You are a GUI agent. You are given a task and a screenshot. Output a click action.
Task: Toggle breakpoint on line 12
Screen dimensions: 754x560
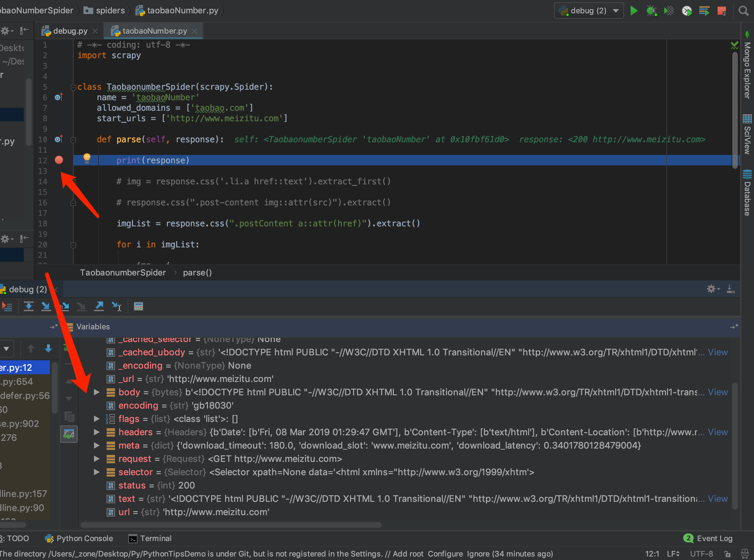tap(59, 160)
